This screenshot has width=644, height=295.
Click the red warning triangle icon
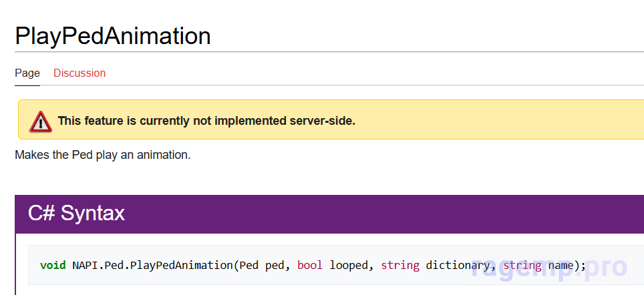[40, 121]
